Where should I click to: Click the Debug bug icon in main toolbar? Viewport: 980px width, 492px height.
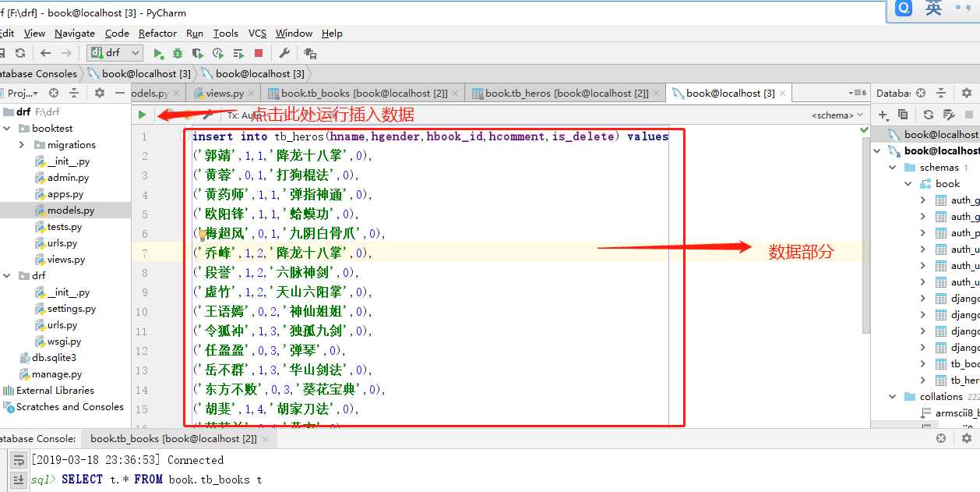(178, 53)
